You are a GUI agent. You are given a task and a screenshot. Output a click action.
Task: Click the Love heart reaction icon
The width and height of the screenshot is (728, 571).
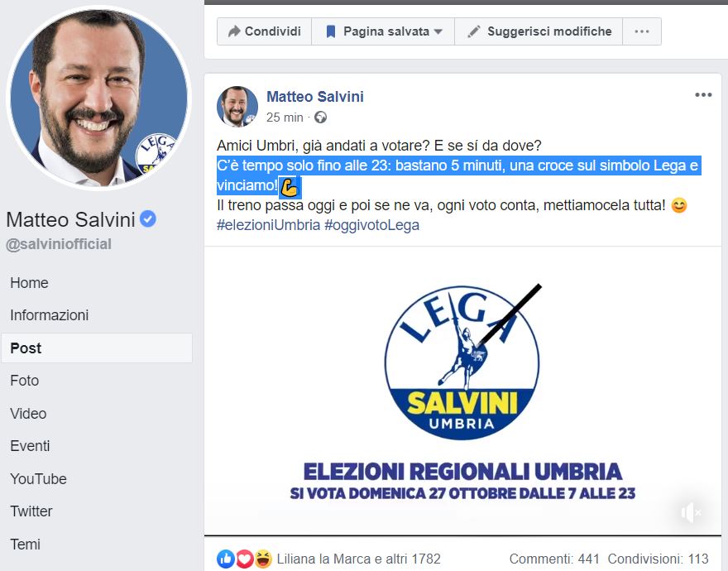[244, 559]
